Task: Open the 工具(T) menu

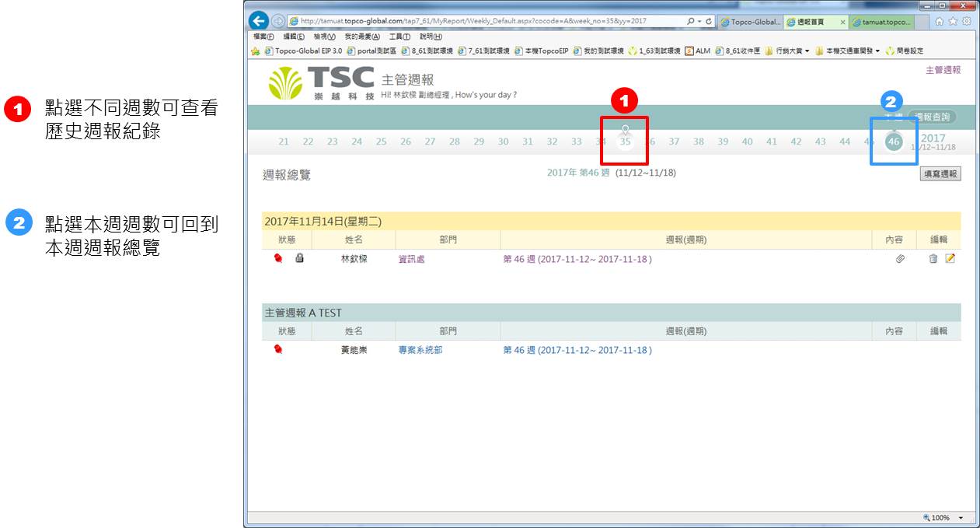Action: 399,37
